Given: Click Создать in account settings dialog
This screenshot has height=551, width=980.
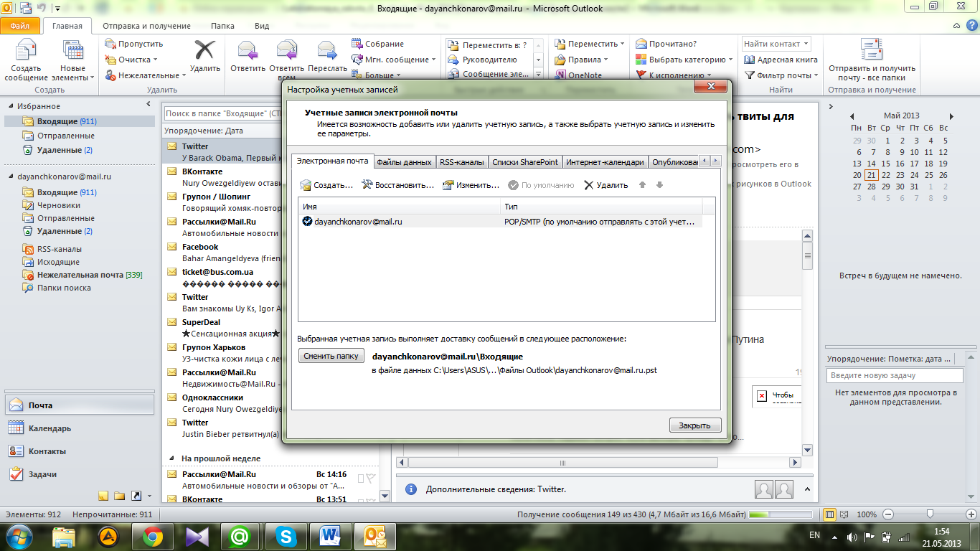Looking at the screenshot, I should point(327,185).
